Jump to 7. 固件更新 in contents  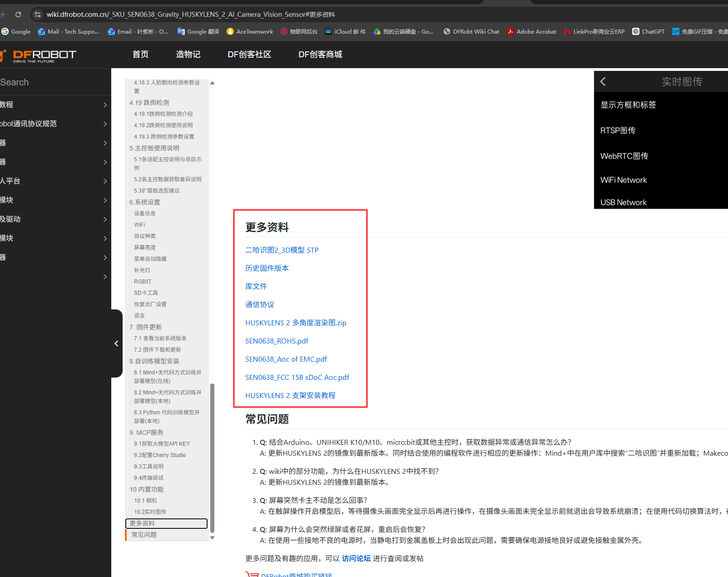tap(145, 327)
